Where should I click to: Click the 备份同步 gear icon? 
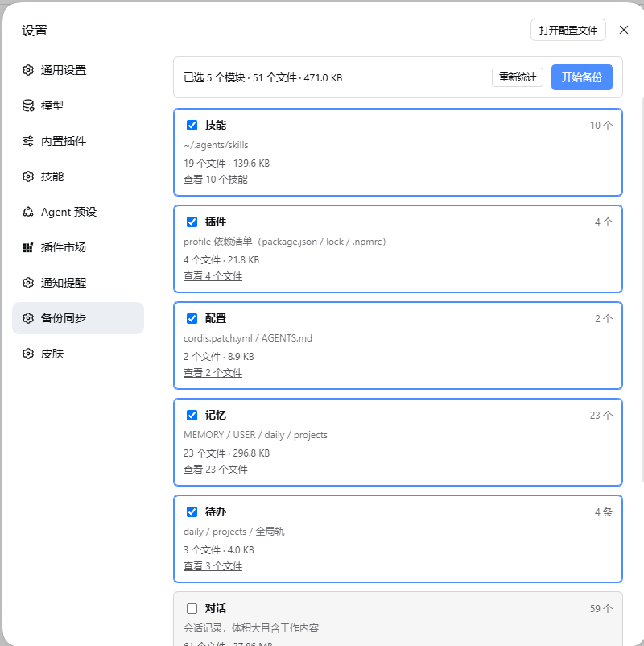28,318
